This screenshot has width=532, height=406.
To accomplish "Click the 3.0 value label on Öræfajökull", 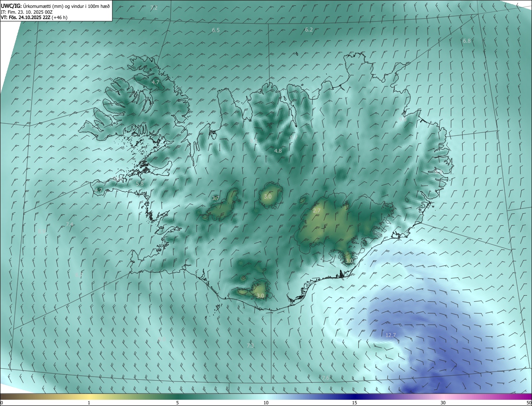I will pyautogui.click(x=349, y=261).
